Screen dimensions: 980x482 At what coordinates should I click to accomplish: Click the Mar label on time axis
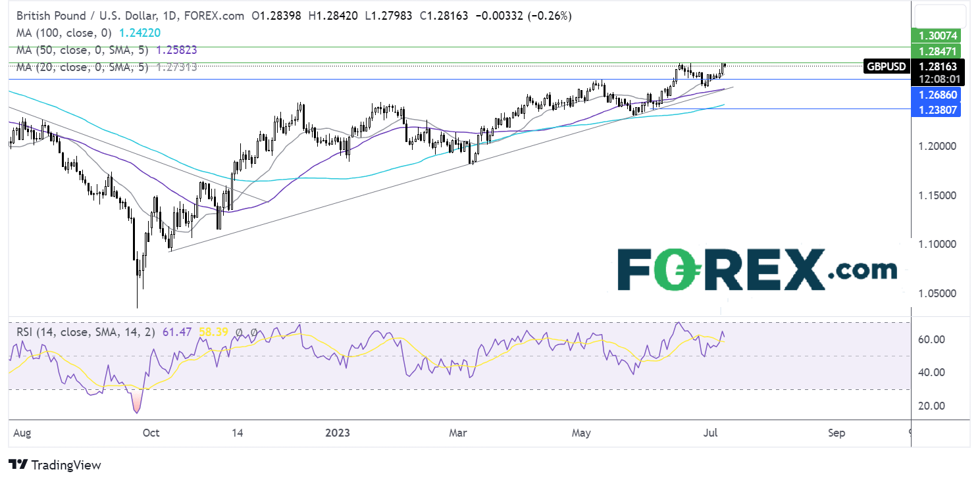click(457, 433)
